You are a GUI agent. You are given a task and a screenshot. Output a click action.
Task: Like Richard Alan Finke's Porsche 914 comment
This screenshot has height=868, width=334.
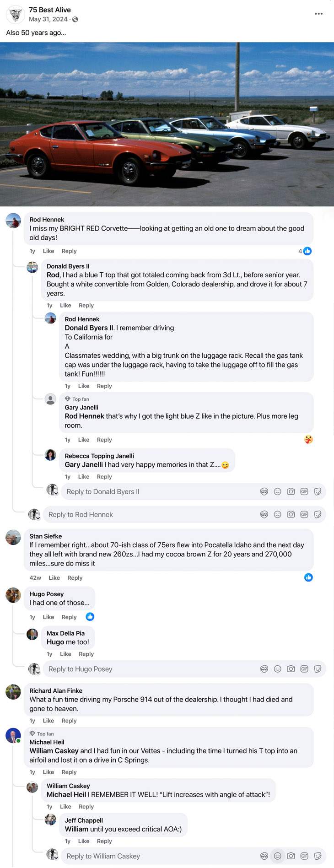pyautogui.click(x=48, y=721)
